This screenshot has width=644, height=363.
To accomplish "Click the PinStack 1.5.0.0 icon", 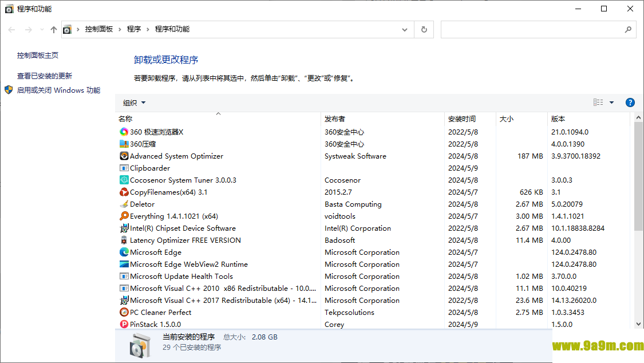I will pos(124,324).
